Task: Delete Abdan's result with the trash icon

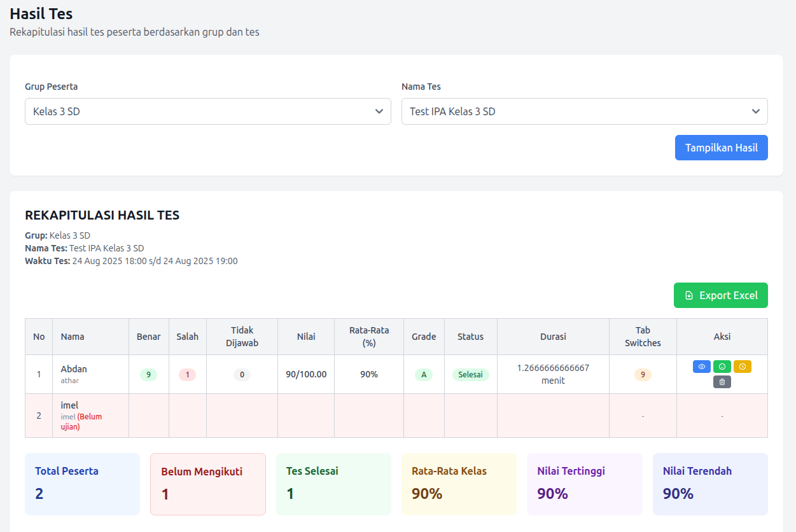Action: pyautogui.click(x=722, y=382)
